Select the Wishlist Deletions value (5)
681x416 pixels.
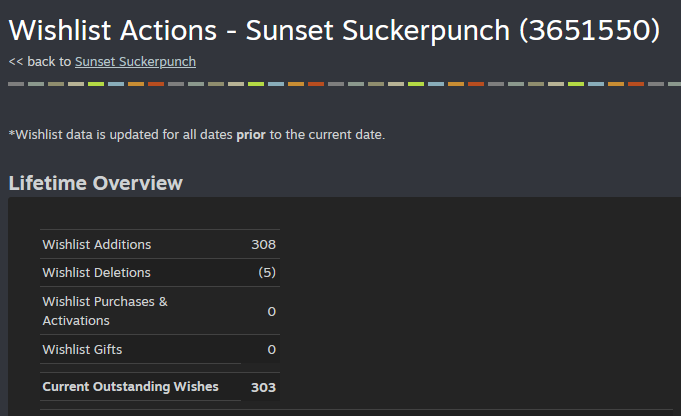coord(267,272)
